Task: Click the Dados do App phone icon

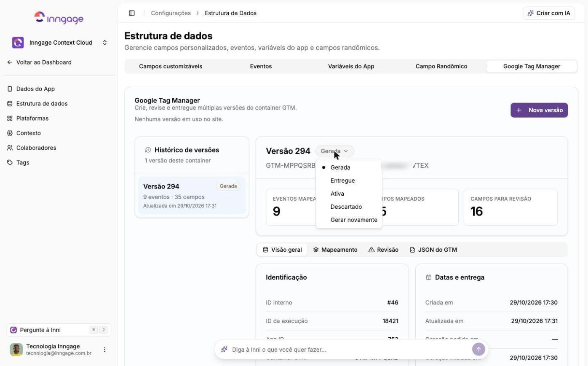Action: (x=10, y=89)
